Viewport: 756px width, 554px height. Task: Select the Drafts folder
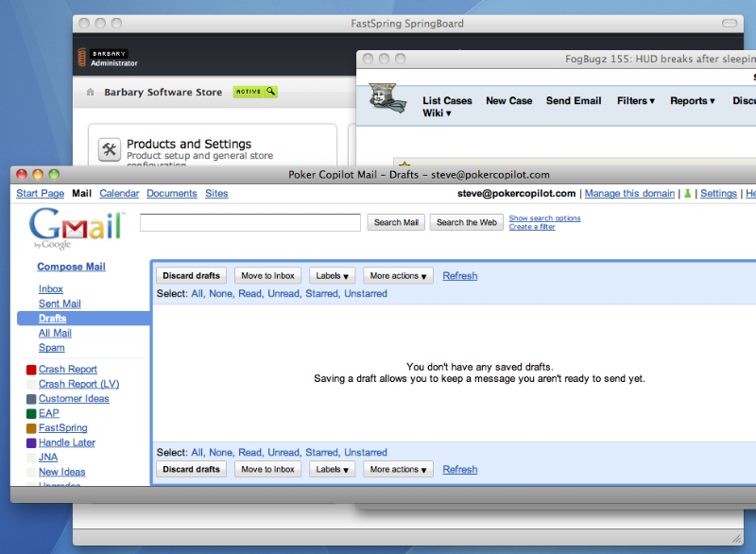(x=53, y=319)
